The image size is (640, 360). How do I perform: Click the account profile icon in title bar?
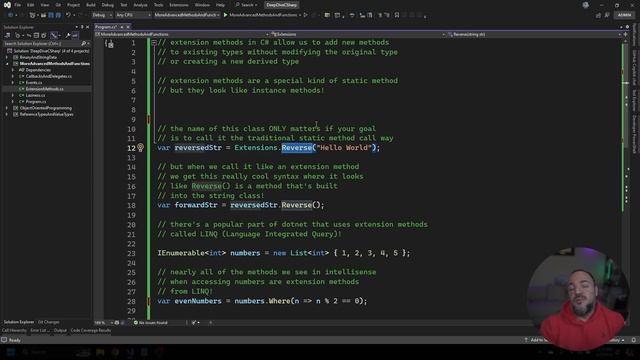point(586,5)
